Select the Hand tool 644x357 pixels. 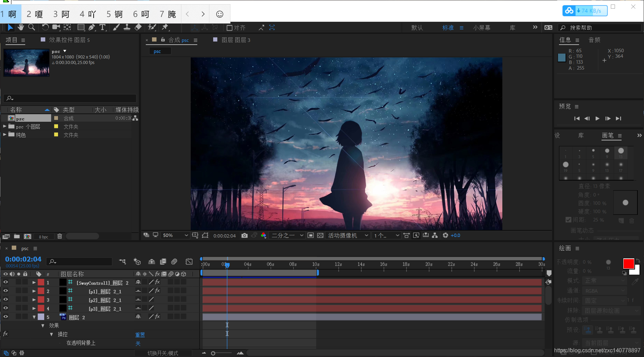click(21, 27)
